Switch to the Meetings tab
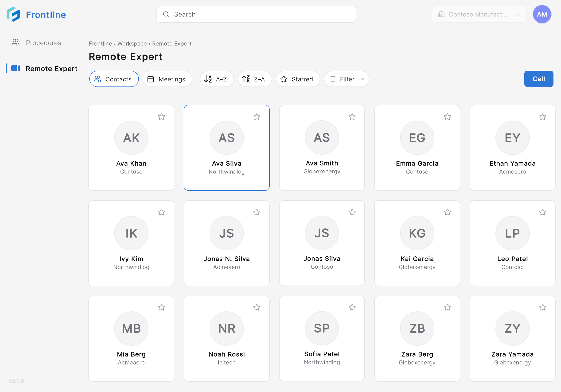The width and height of the screenshot is (561, 392). tap(167, 79)
